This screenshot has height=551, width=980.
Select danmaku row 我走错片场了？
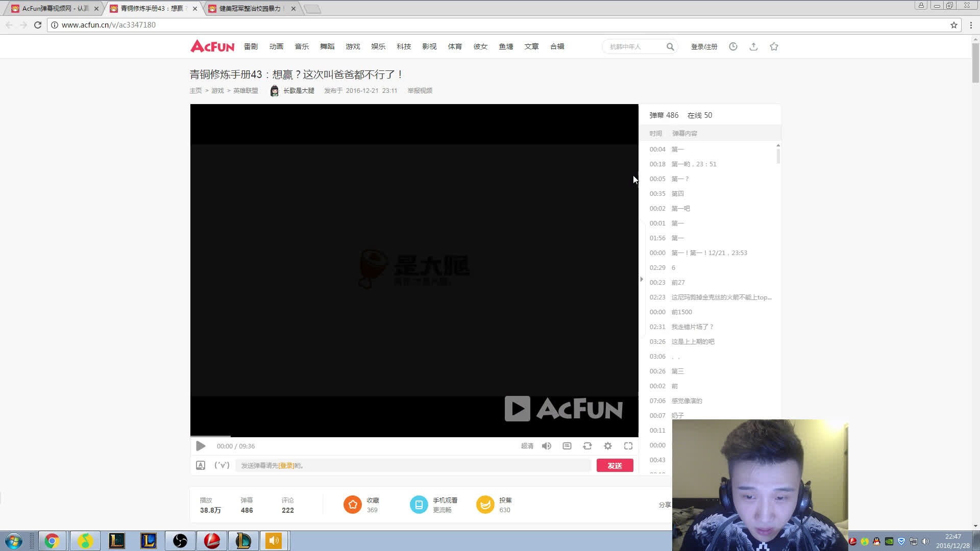(x=710, y=327)
